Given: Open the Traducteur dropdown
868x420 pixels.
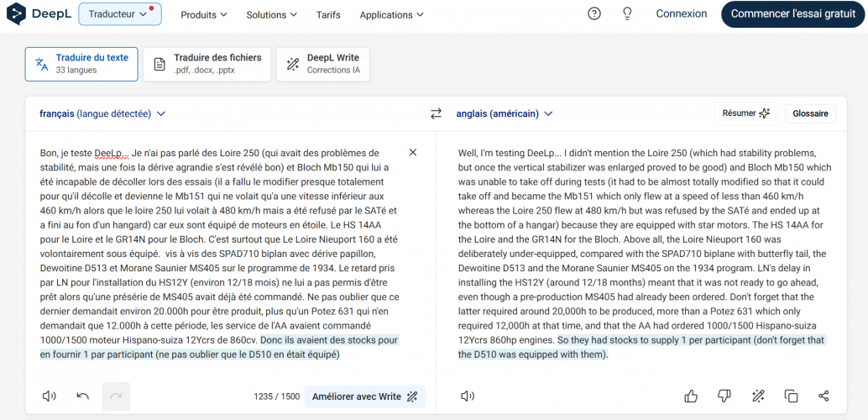Looking at the screenshot, I should [120, 14].
